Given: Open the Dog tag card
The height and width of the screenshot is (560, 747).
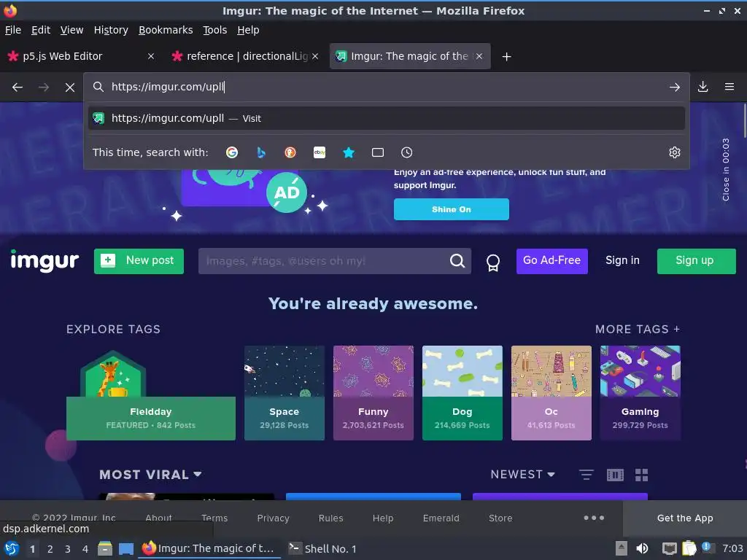Looking at the screenshot, I should pyautogui.click(x=462, y=393).
